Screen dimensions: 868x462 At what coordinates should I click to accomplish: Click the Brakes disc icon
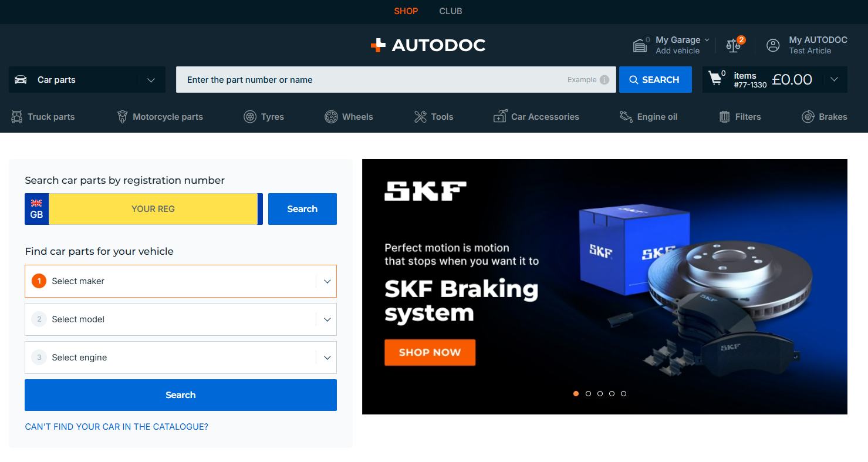808,117
